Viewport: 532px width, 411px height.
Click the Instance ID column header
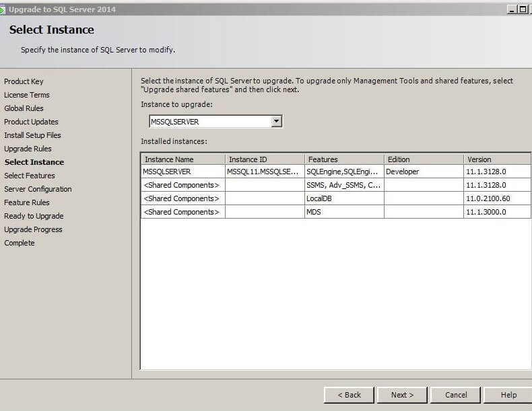click(x=265, y=159)
